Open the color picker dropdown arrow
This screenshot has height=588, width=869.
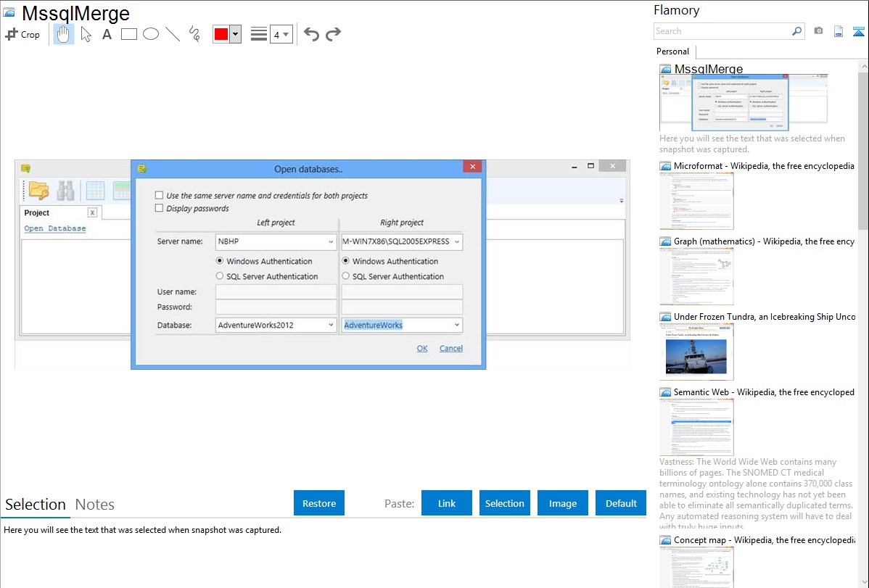(236, 34)
